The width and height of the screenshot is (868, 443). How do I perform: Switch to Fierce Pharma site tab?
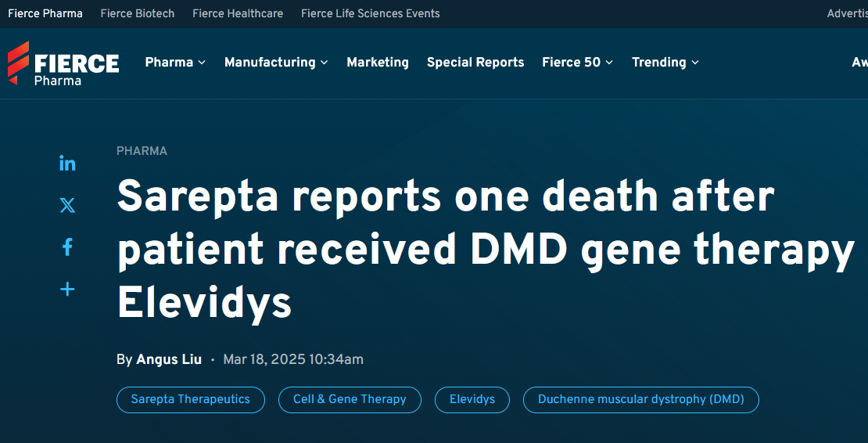(45, 13)
